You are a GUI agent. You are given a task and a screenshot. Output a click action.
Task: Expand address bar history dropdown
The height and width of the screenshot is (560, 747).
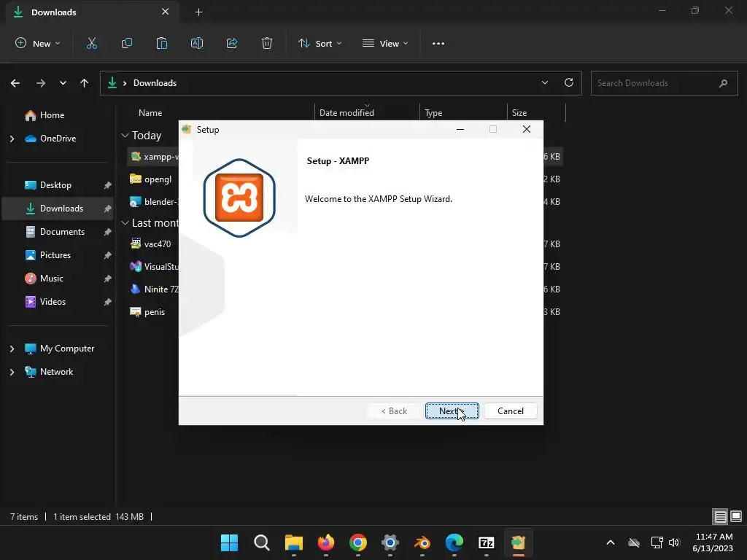[x=544, y=83]
